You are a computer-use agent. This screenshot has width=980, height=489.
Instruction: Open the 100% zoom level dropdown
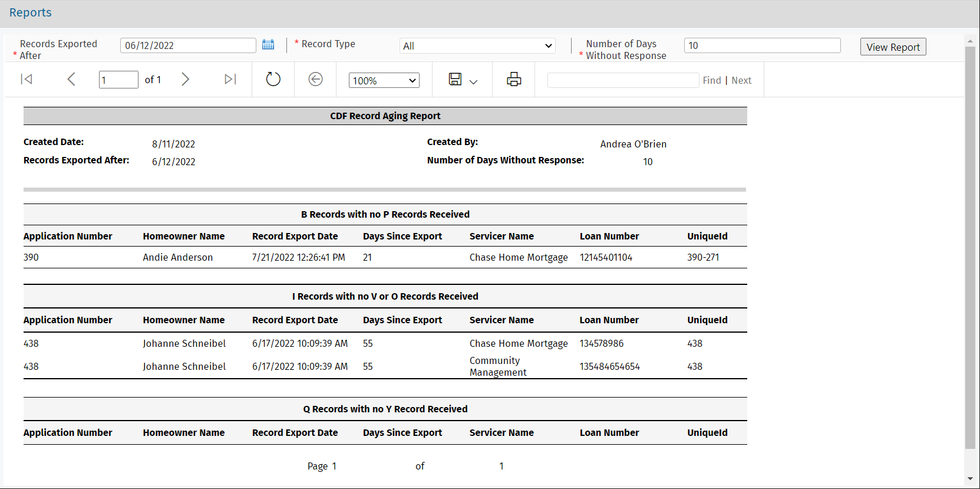click(x=384, y=80)
